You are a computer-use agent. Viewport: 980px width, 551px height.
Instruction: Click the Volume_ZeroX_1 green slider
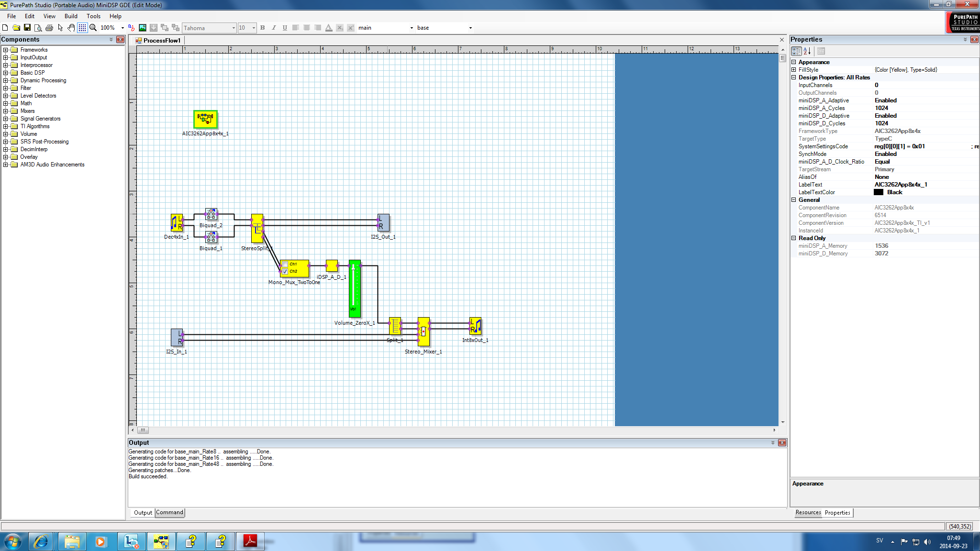click(x=354, y=288)
